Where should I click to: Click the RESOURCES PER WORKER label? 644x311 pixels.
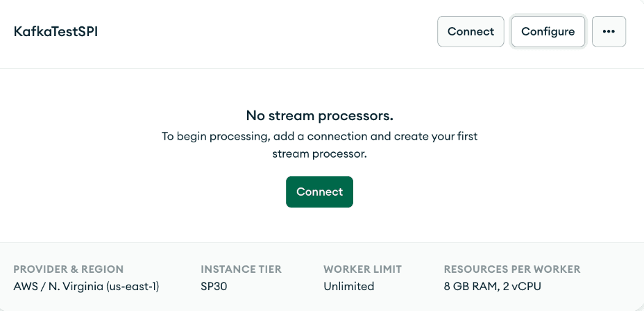tap(511, 269)
